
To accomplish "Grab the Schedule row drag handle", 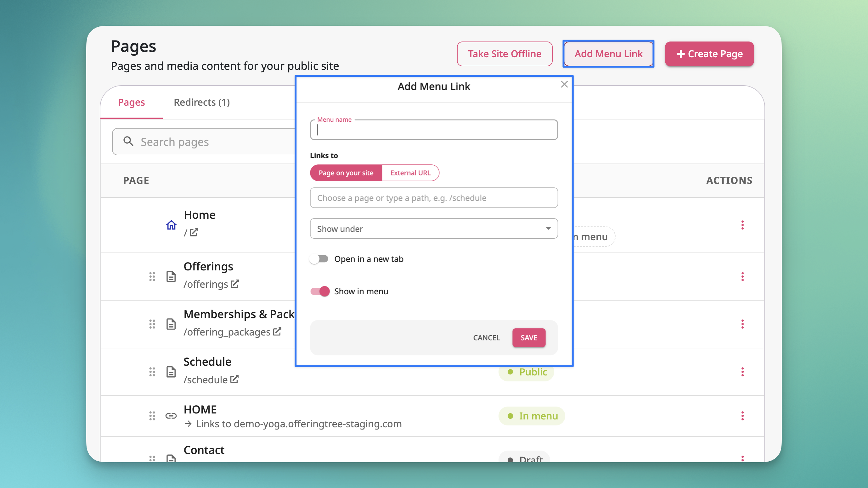I will click(152, 372).
